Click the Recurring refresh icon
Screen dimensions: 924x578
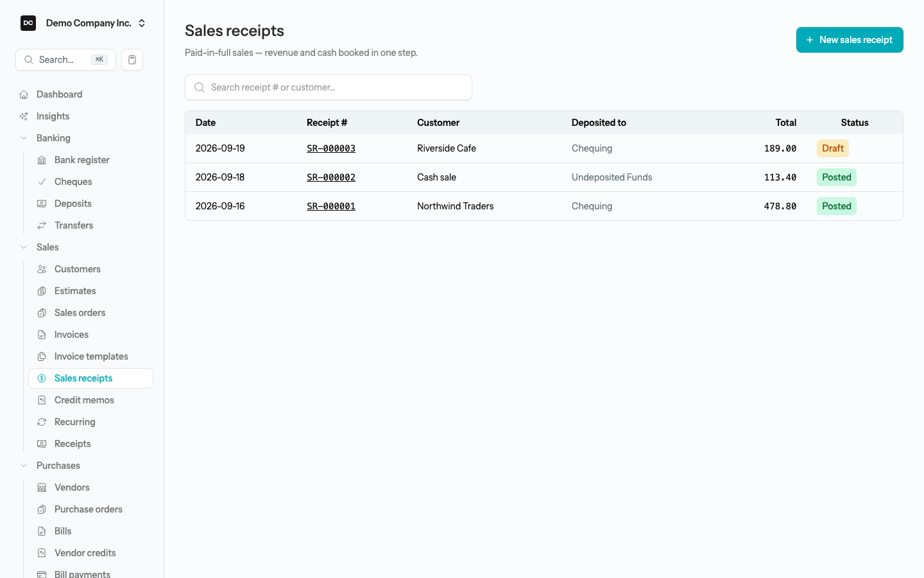coord(42,422)
